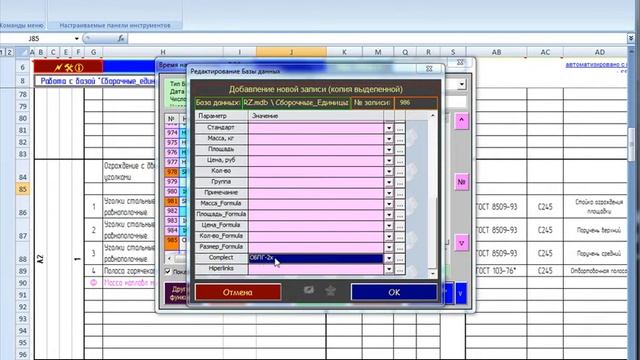Open ellipsis button for Complect row

(400, 258)
